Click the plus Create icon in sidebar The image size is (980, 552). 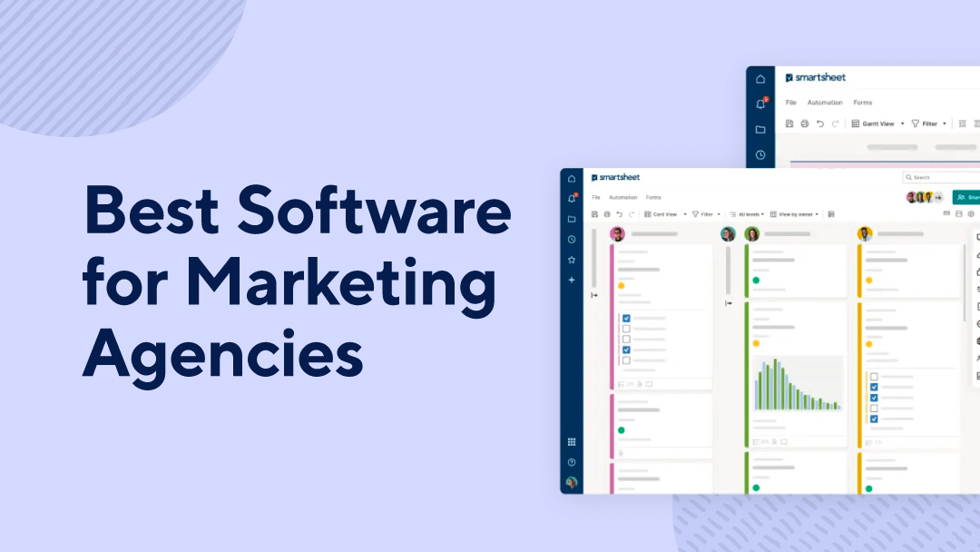coord(572,280)
